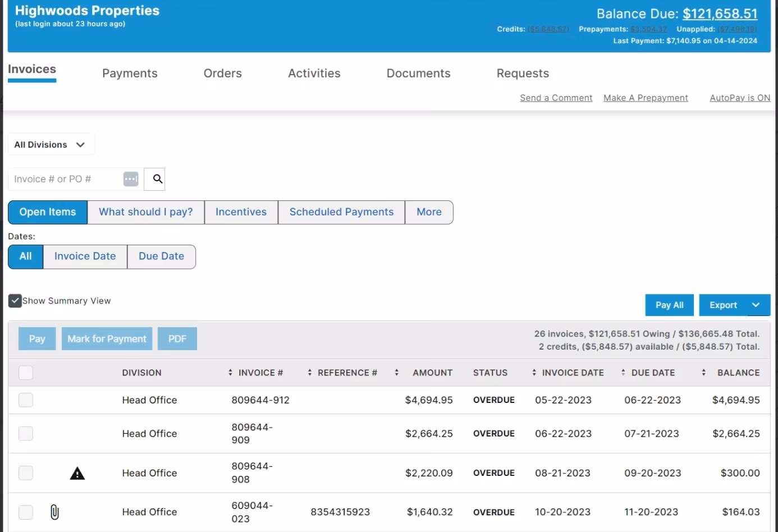Screen dimensions: 778x532
Task: Open the All Divisions dropdown
Action: pyautogui.click(x=51, y=144)
